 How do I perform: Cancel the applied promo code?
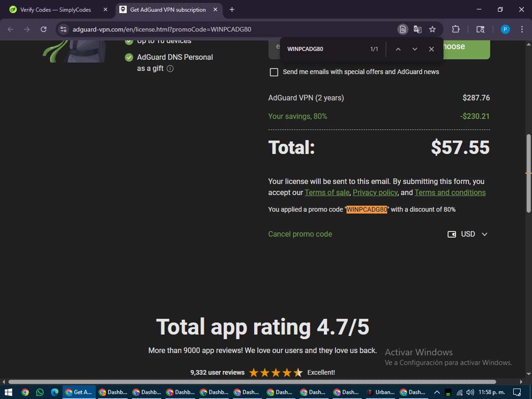tap(300, 234)
